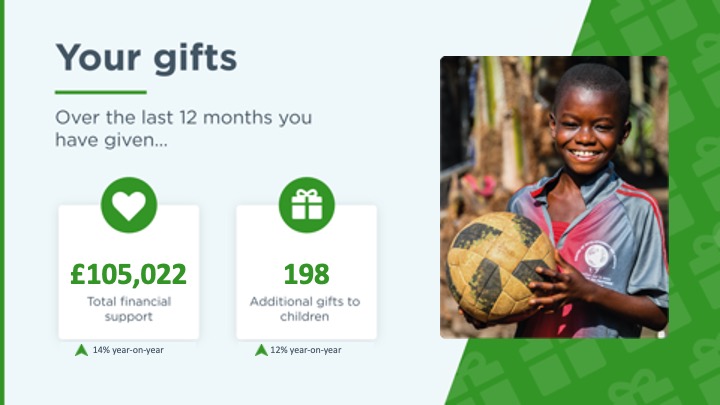Click the green vertical bar on left edge
The width and height of the screenshot is (720, 405).
tap(3, 200)
